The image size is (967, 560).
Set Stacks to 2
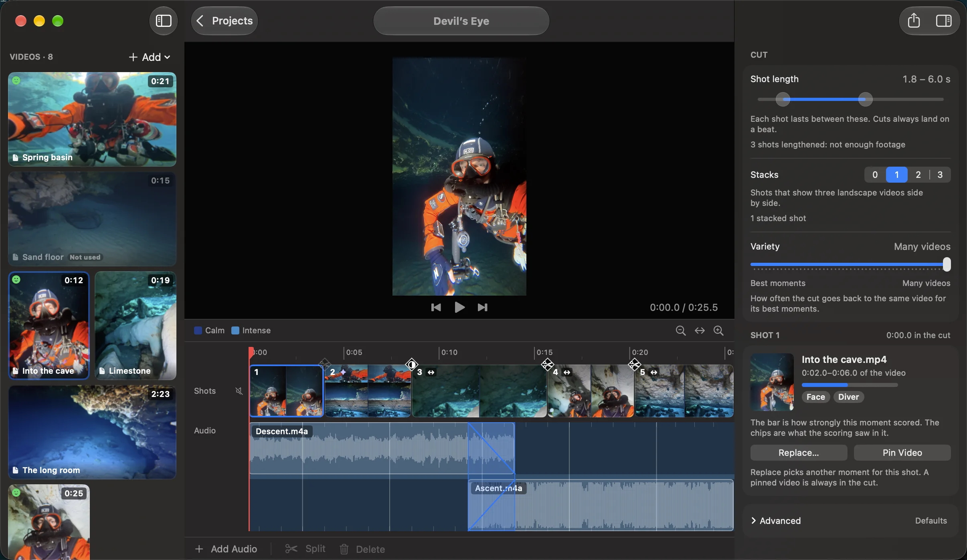point(918,175)
